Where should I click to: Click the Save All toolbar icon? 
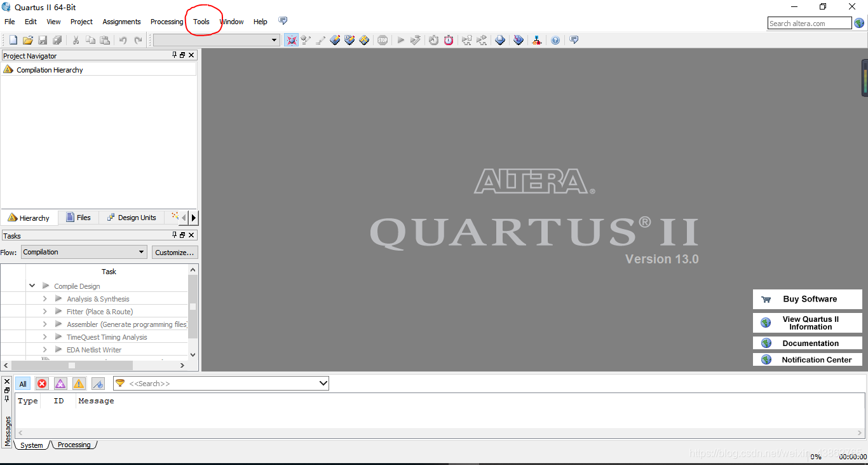point(57,40)
